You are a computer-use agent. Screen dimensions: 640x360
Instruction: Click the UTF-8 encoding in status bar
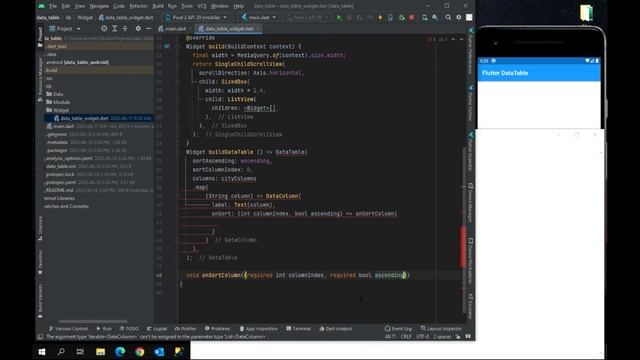422,337
